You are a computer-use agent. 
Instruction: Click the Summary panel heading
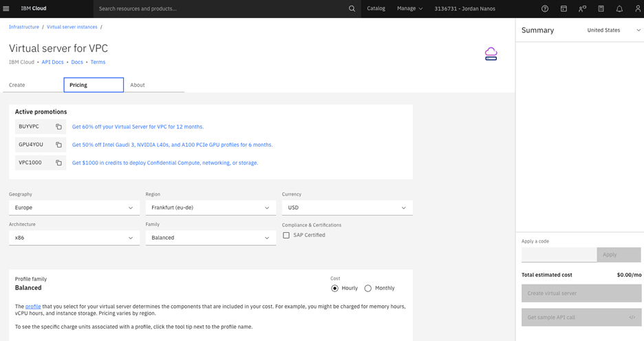click(537, 30)
